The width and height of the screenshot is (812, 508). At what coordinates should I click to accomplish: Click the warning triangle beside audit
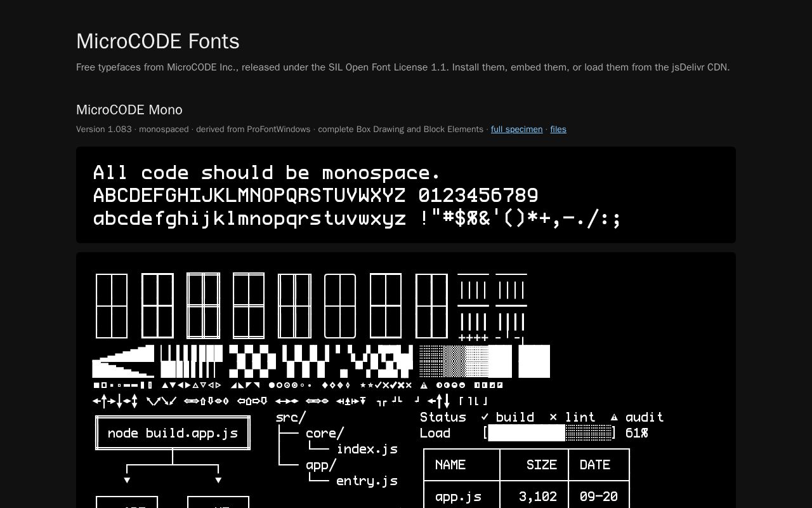click(614, 417)
